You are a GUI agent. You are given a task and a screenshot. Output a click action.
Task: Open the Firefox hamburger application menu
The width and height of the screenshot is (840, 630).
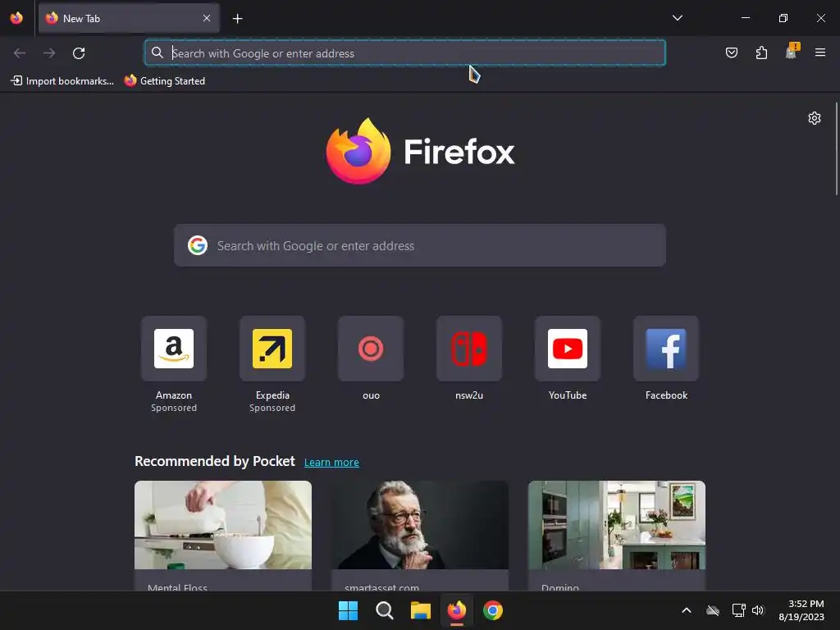(820, 52)
